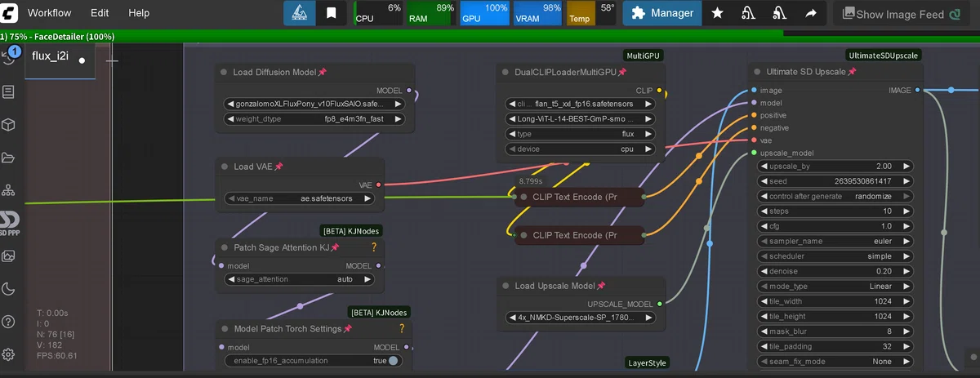Toggle dark theme moon icon
This screenshot has width=980, height=378.
coord(9,288)
